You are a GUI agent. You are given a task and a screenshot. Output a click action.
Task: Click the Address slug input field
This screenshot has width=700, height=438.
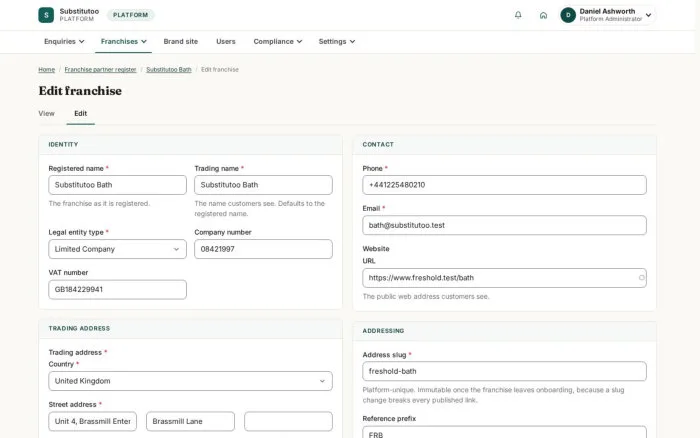tap(504, 371)
